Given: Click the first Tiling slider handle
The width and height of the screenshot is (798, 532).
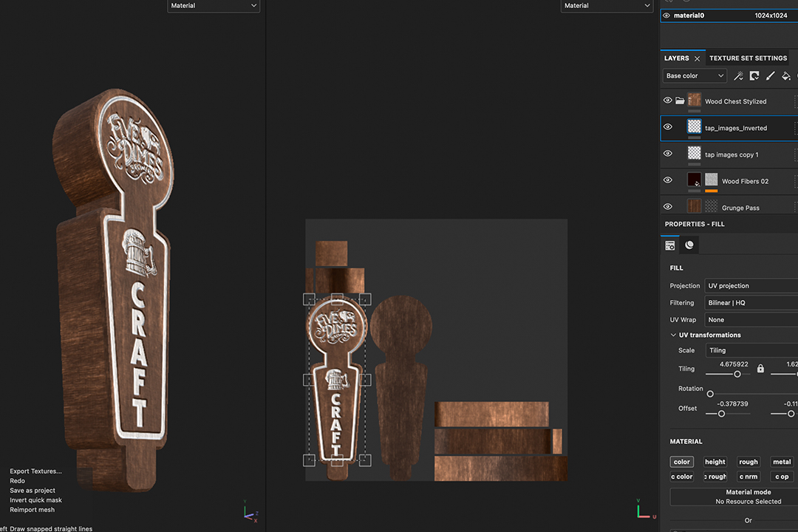Looking at the screenshot, I should point(737,374).
